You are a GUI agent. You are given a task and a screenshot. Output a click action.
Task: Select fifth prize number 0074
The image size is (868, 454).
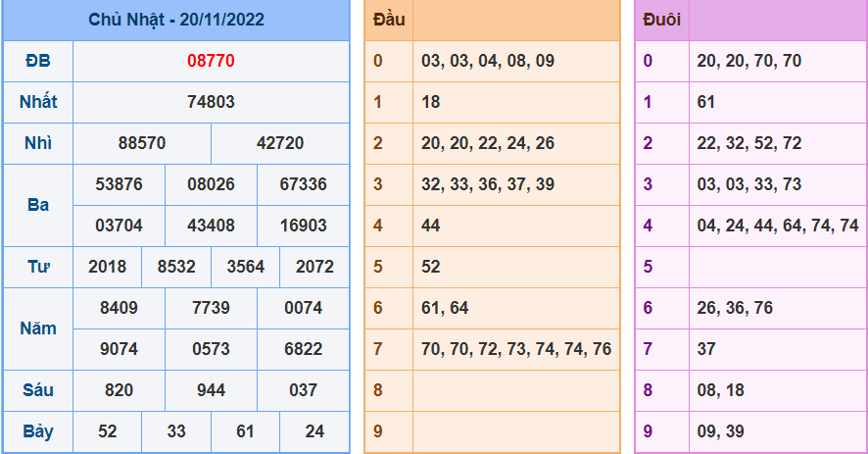304,308
